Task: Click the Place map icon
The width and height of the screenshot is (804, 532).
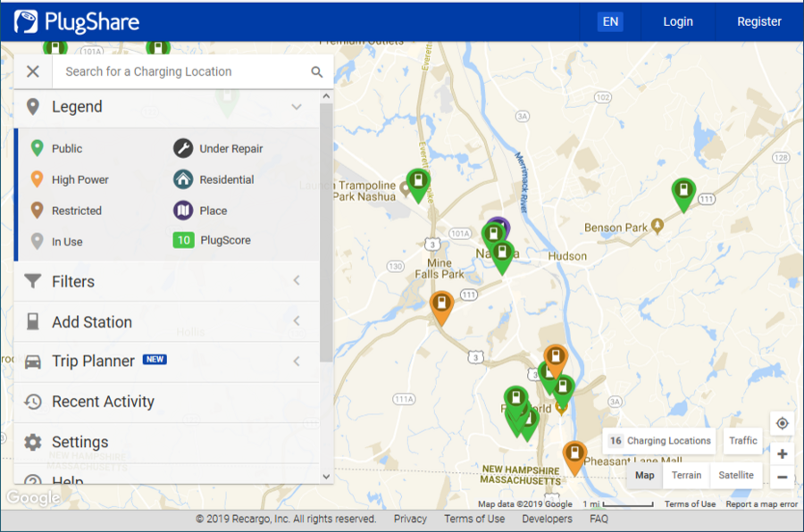Action: 183,210
